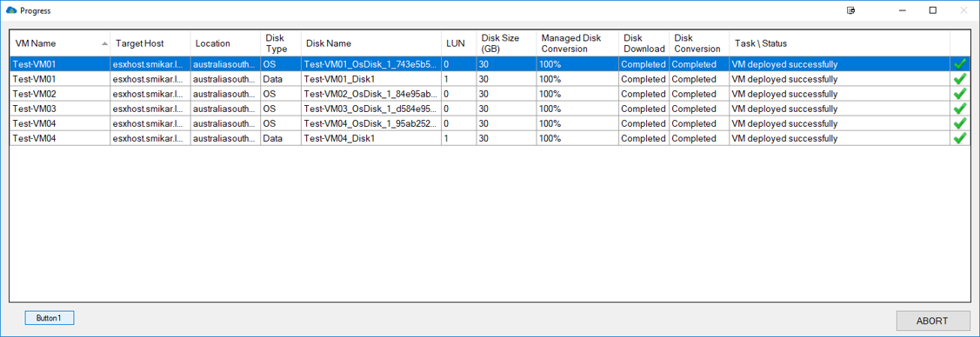Viewport: 980px width, 337px height.
Task: Click green checkmark for Test-VM01_Disk1 row
Action: pyautogui.click(x=959, y=79)
